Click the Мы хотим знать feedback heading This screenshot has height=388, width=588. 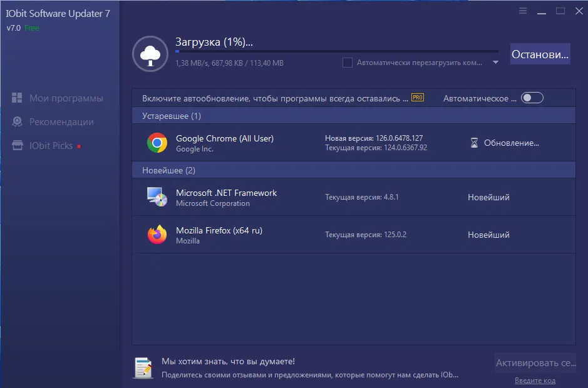tap(228, 361)
